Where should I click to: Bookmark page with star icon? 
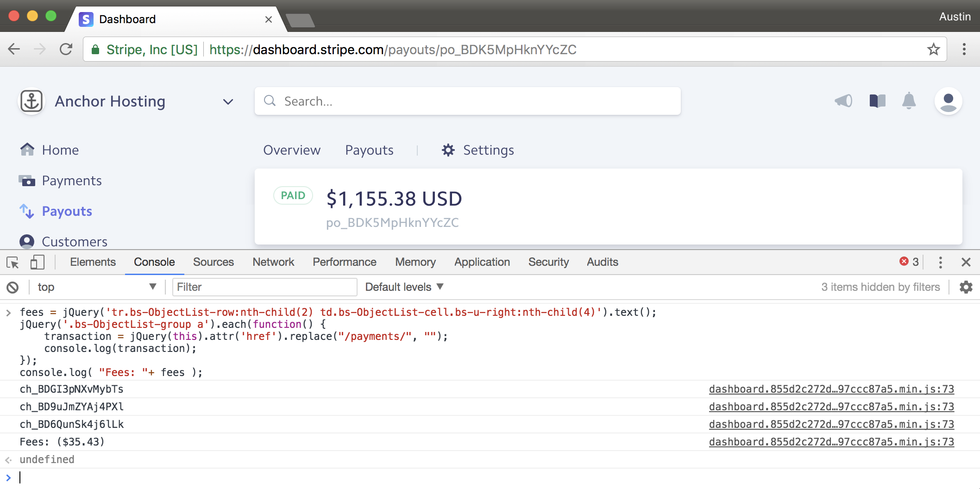click(933, 49)
